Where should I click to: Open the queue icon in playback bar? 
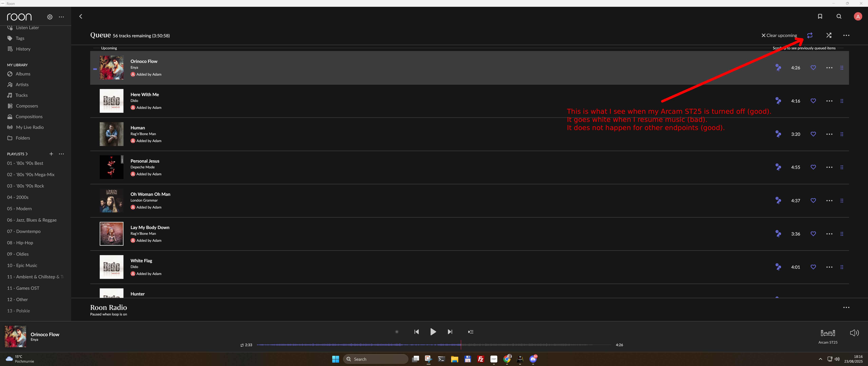tap(471, 332)
